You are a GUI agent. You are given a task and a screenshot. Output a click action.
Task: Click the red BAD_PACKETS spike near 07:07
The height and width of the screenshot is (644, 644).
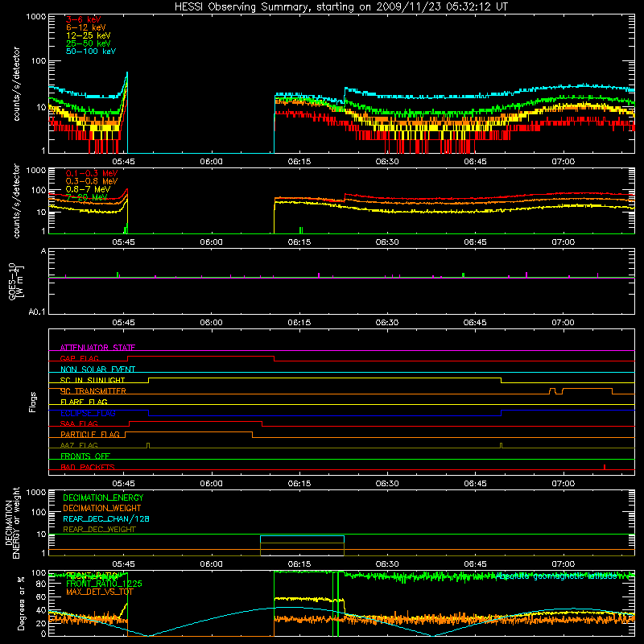[605, 467]
